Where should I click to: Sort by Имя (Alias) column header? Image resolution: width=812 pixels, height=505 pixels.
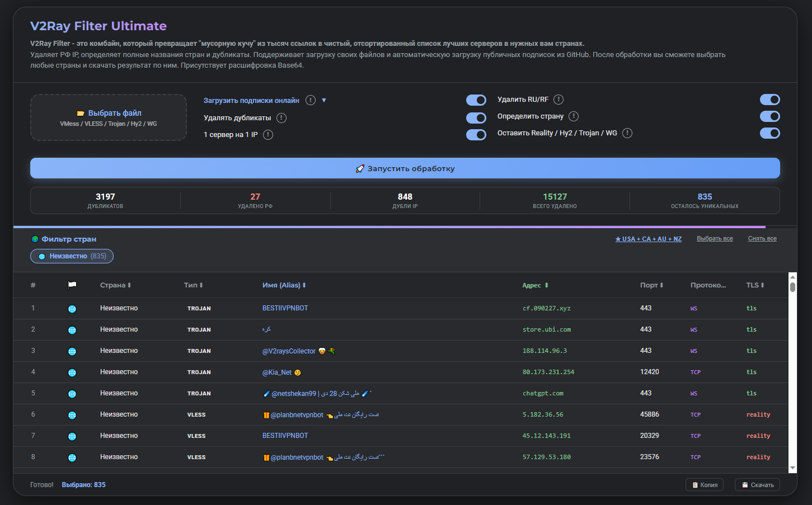284,285
